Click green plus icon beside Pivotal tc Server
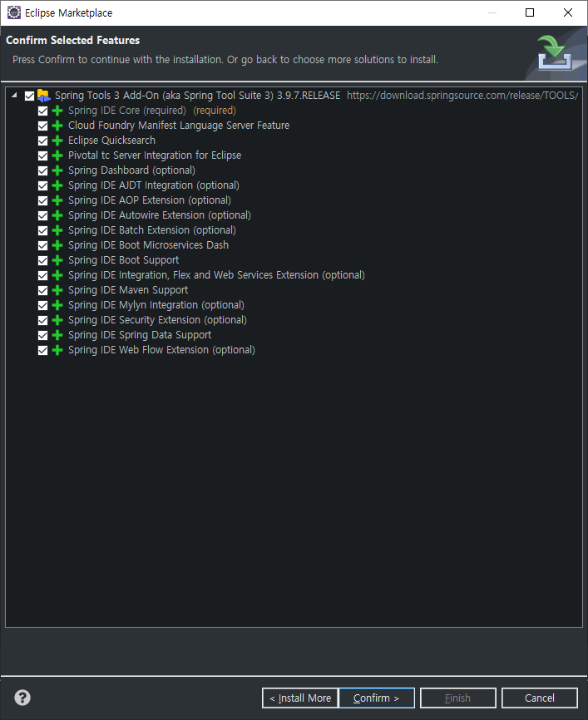 point(57,155)
